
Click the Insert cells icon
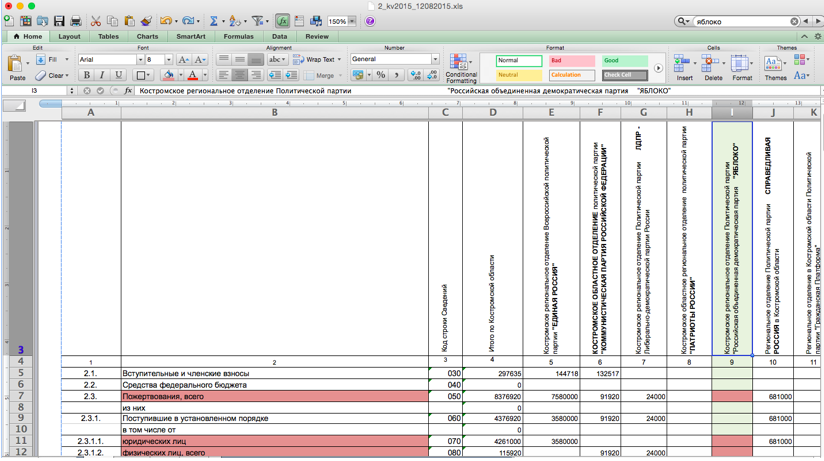click(684, 68)
